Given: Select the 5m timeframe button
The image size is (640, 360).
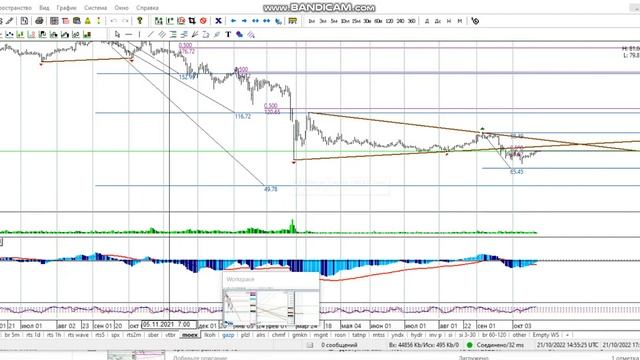Looking at the screenshot, I should coord(334,21).
